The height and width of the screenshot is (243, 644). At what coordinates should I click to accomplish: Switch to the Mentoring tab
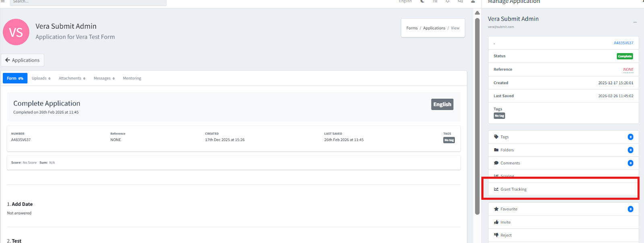[132, 78]
